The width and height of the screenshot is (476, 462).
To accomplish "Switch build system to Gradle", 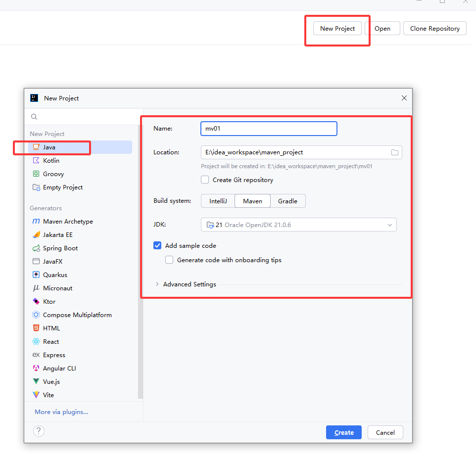I will [287, 201].
